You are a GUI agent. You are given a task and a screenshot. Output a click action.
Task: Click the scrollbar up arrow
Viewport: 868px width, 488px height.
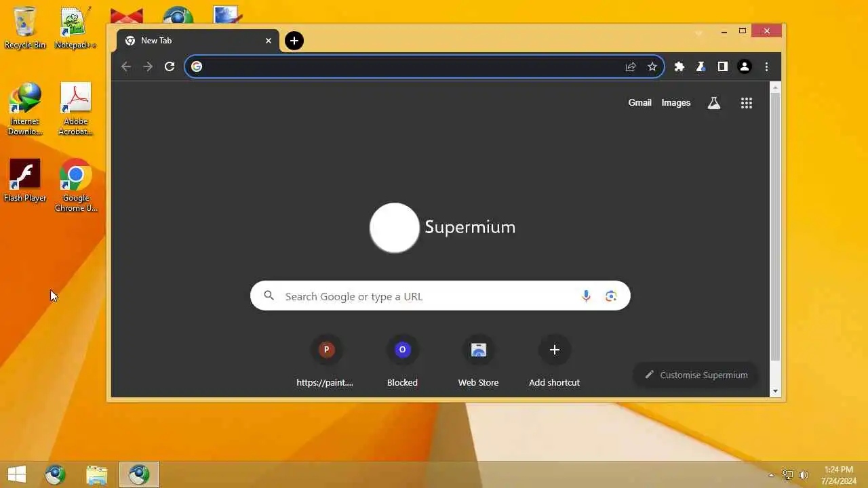click(x=776, y=87)
